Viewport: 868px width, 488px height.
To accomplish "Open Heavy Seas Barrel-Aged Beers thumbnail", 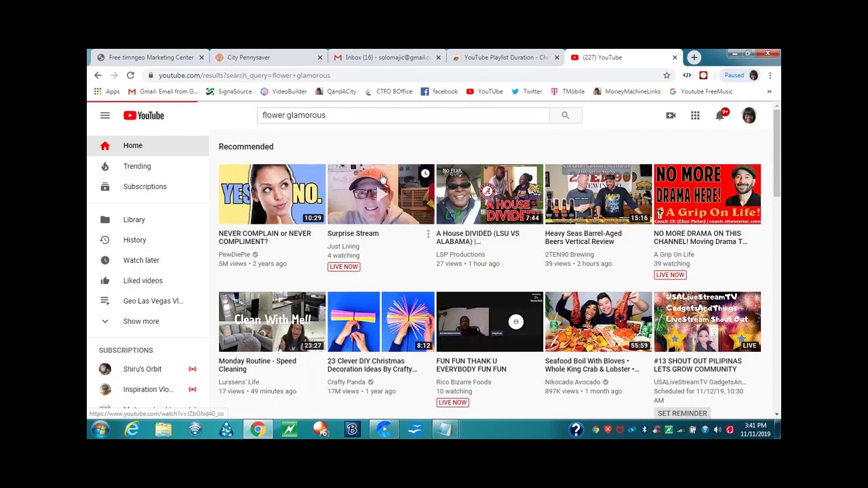I will (x=598, y=194).
